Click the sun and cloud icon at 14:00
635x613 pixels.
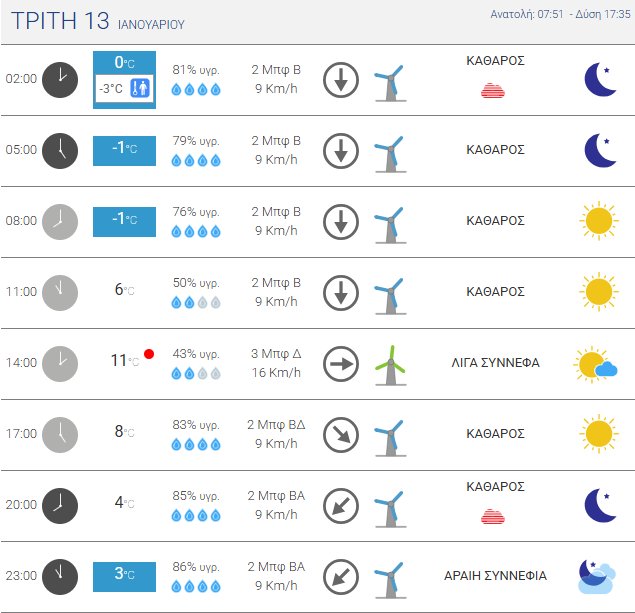point(595,365)
